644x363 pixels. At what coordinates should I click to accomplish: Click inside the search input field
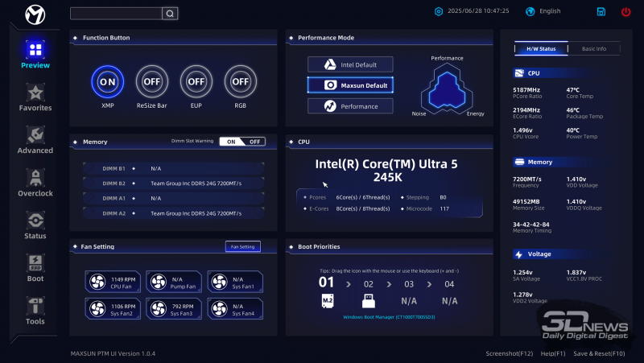116,14
